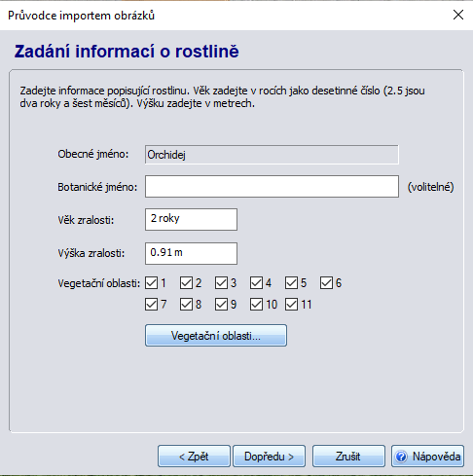Toggle vegetation zone 10 checkbox
This screenshot has height=476, width=473.
coord(256,305)
